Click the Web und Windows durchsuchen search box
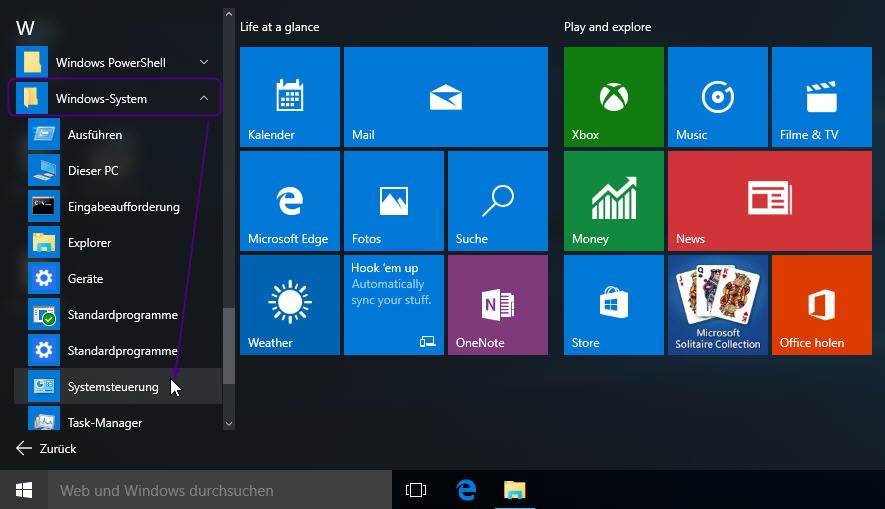This screenshot has height=509, width=885. 220,490
